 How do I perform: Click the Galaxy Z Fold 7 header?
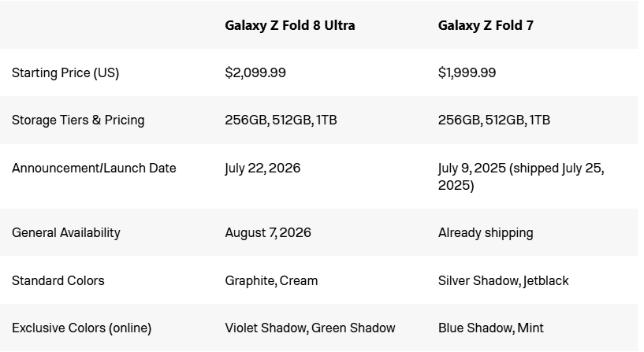pos(486,25)
